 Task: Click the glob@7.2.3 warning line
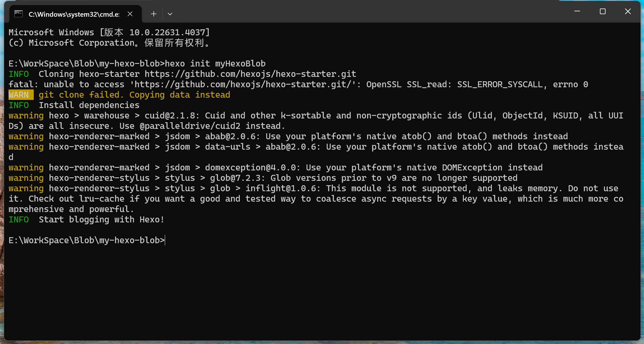263,178
